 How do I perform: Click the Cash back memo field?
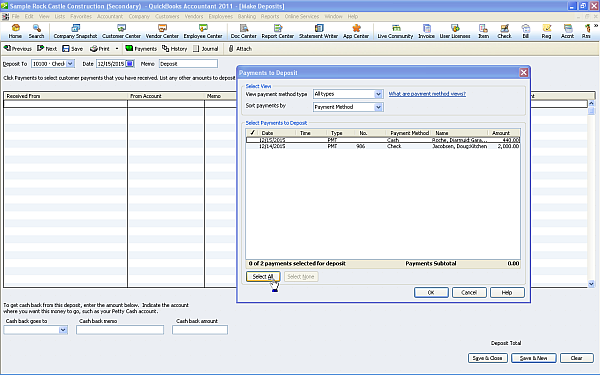tap(120, 330)
